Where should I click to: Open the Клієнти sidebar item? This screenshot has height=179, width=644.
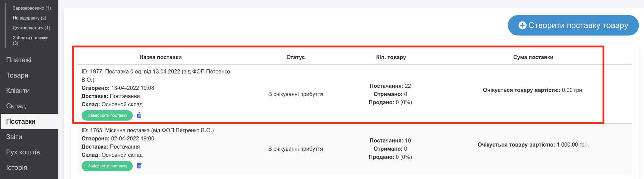18,91
